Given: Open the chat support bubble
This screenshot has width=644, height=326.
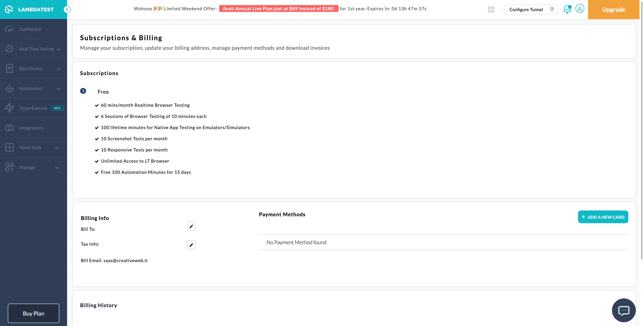Looking at the screenshot, I should (624, 311).
